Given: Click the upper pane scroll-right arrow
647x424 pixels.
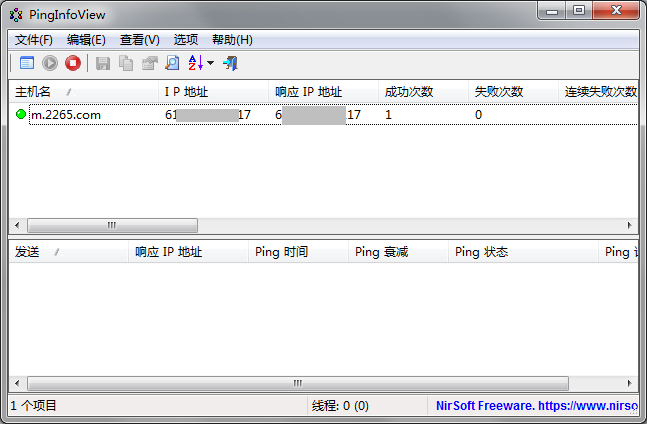Looking at the screenshot, I should pos(630,225).
